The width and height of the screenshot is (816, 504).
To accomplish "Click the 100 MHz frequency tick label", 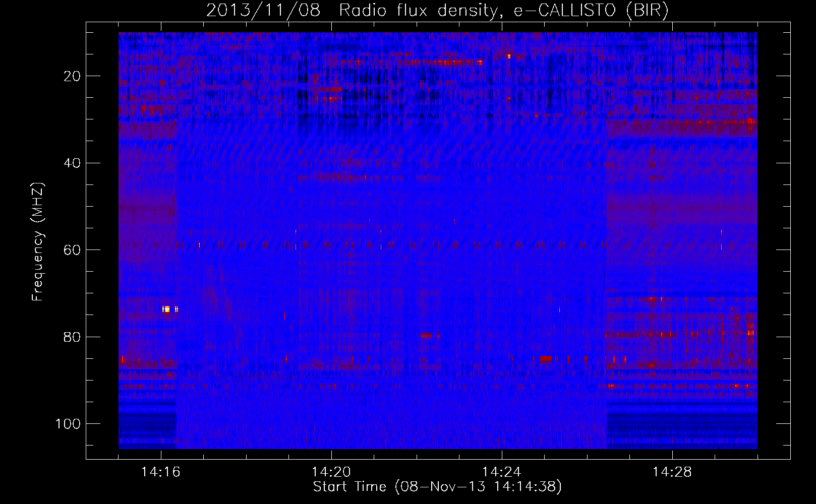I will pyautogui.click(x=68, y=424).
